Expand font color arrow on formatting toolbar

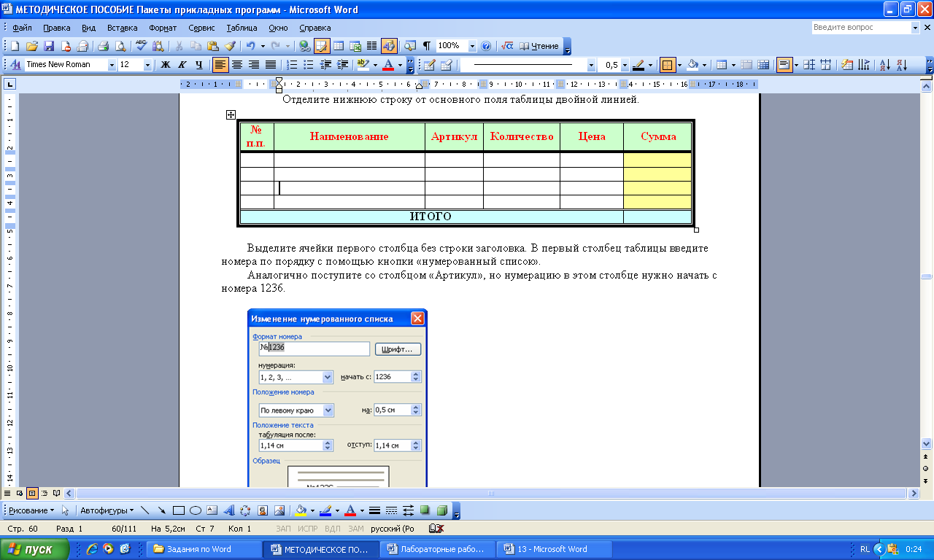tap(399, 65)
